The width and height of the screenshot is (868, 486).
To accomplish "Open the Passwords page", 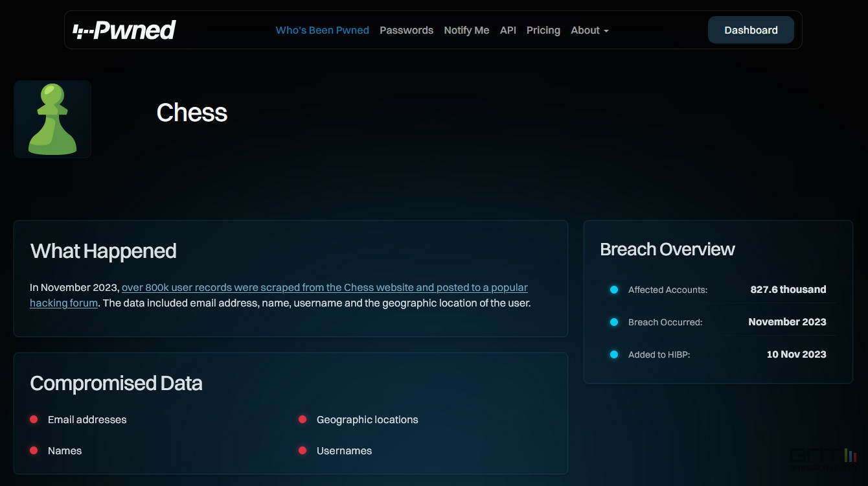I will point(406,30).
